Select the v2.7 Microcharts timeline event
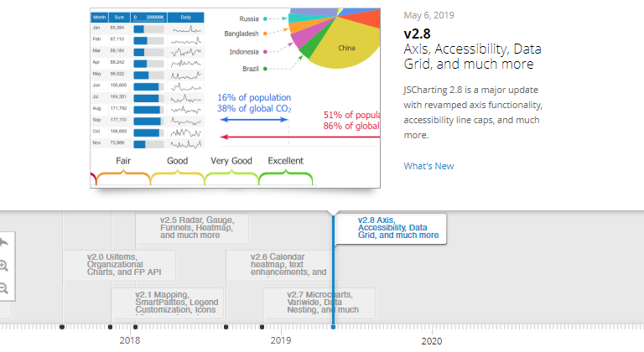This screenshot has width=644, height=352. pos(318,303)
